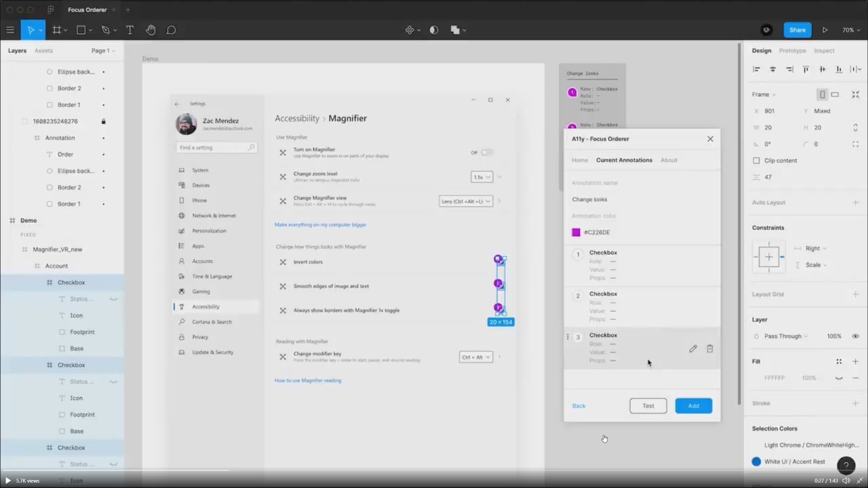Image resolution: width=868 pixels, height=488 pixels.
Task: Switch to the Inspect tab
Action: pyautogui.click(x=824, y=51)
